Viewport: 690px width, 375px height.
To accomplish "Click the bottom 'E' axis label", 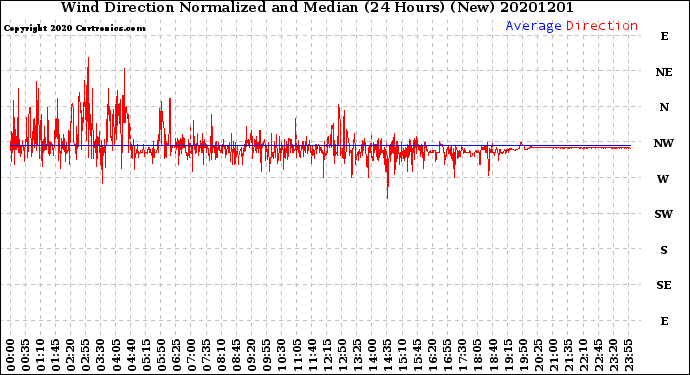I will [664, 321].
